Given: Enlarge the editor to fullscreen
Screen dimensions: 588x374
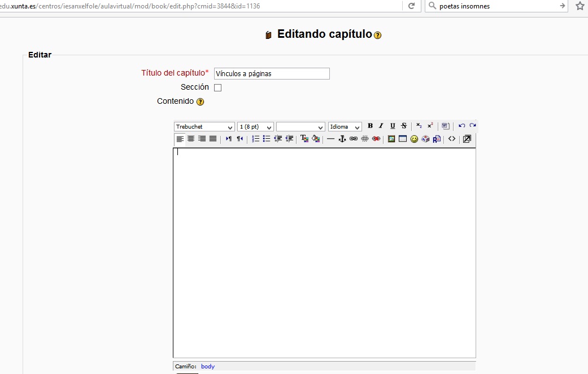Looking at the screenshot, I should pyautogui.click(x=467, y=139).
